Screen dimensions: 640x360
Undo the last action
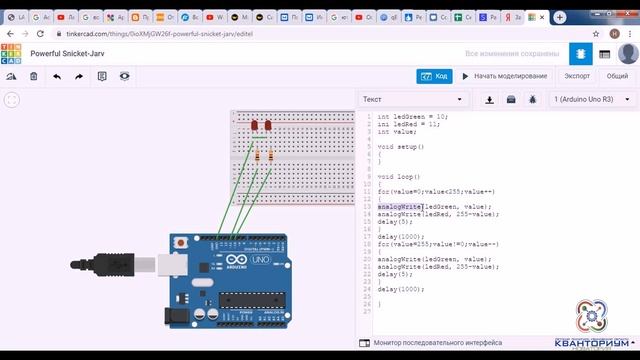pyautogui.click(x=57, y=76)
